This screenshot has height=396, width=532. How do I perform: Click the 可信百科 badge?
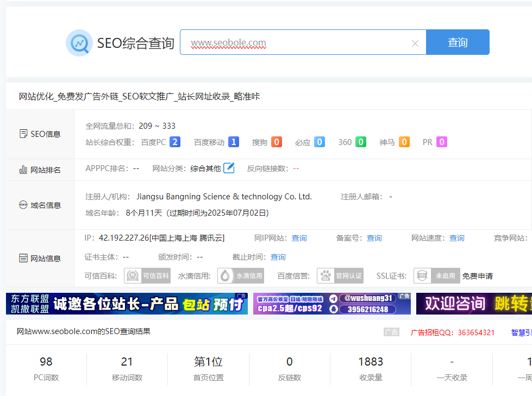pyautogui.click(x=147, y=275)
